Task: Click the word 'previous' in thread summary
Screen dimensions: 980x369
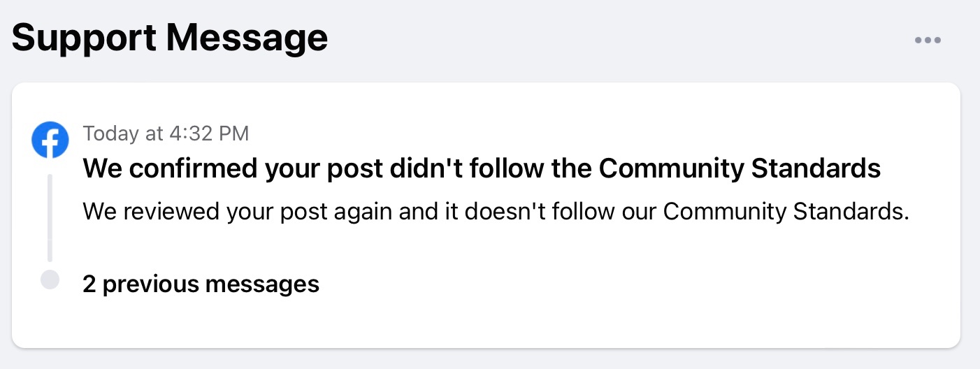Action: click(x=154, y=284)
